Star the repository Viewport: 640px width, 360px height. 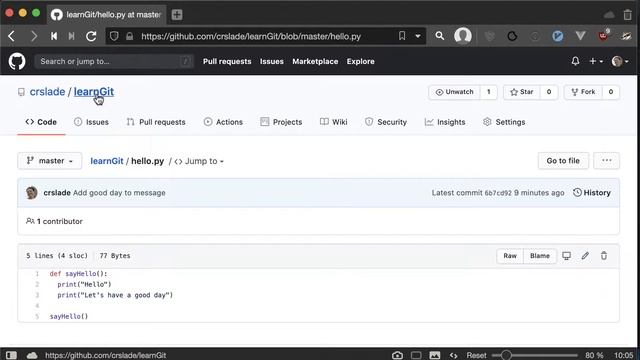click(x=522, y=92)
